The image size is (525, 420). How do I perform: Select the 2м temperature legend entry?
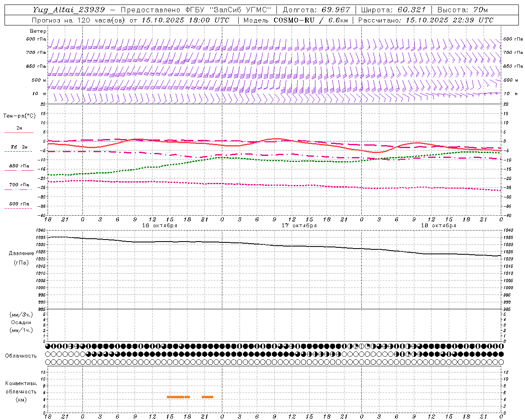[19, 128]
